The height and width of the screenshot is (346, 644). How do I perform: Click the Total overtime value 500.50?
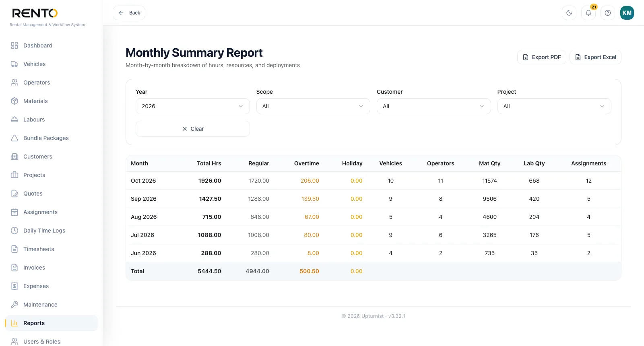point(309,271)
